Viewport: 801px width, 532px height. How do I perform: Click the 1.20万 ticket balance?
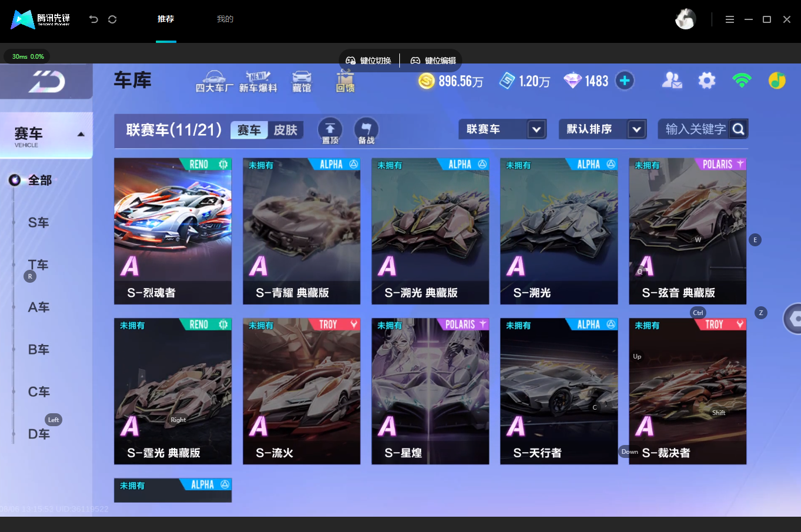tap(535, 81)
